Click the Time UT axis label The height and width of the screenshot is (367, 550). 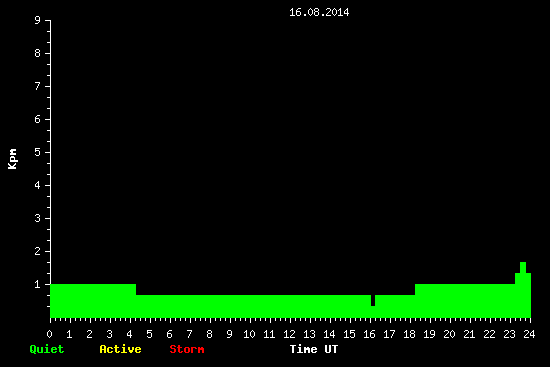pyautogui.click(x=314, y=349)
